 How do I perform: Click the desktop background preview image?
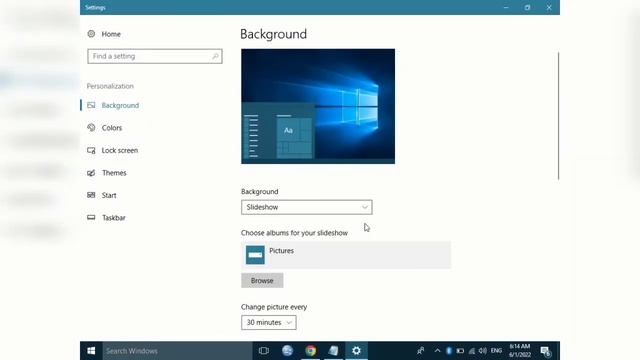[x=318, y=107]
